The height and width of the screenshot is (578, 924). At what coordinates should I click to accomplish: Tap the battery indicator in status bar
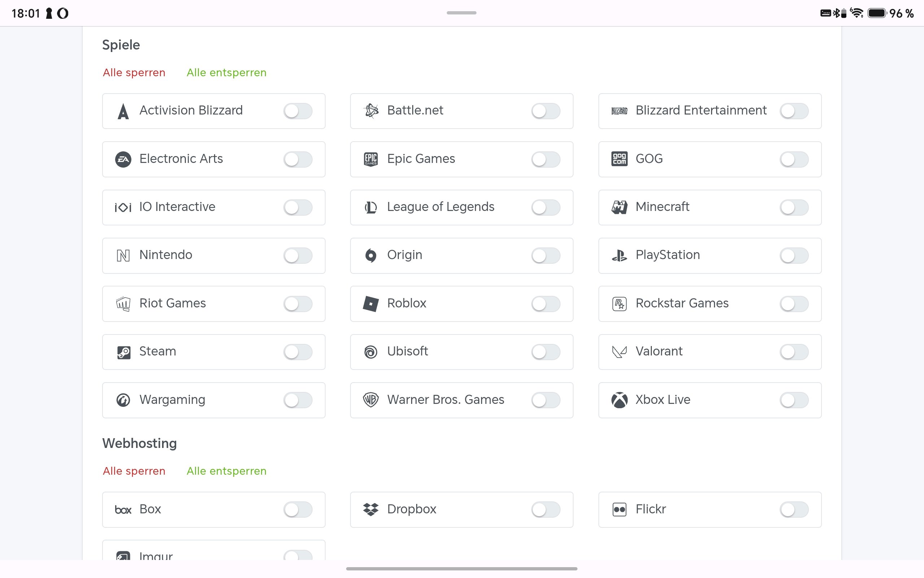[877, 13]
